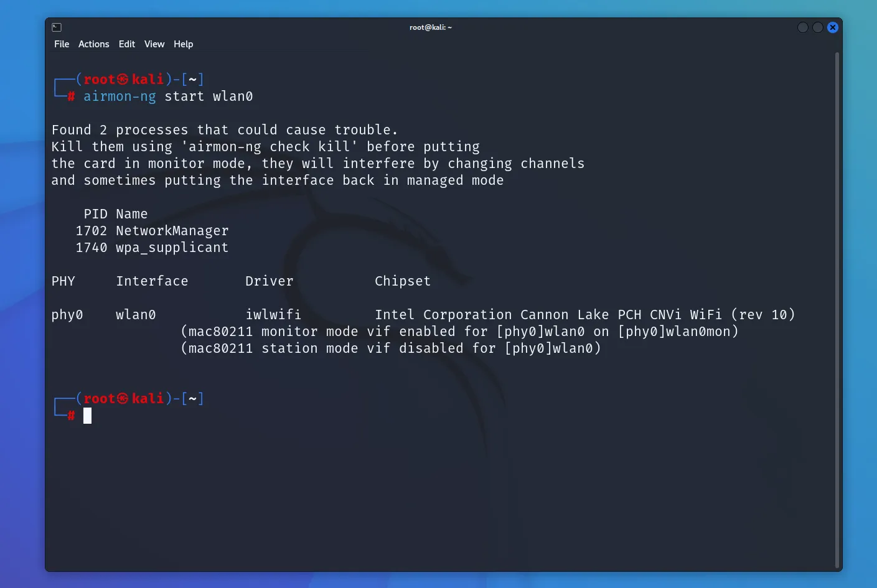Click the red # prompt symbol
The height and width of the screenshot is (588, 877).
tap(70, 416)
